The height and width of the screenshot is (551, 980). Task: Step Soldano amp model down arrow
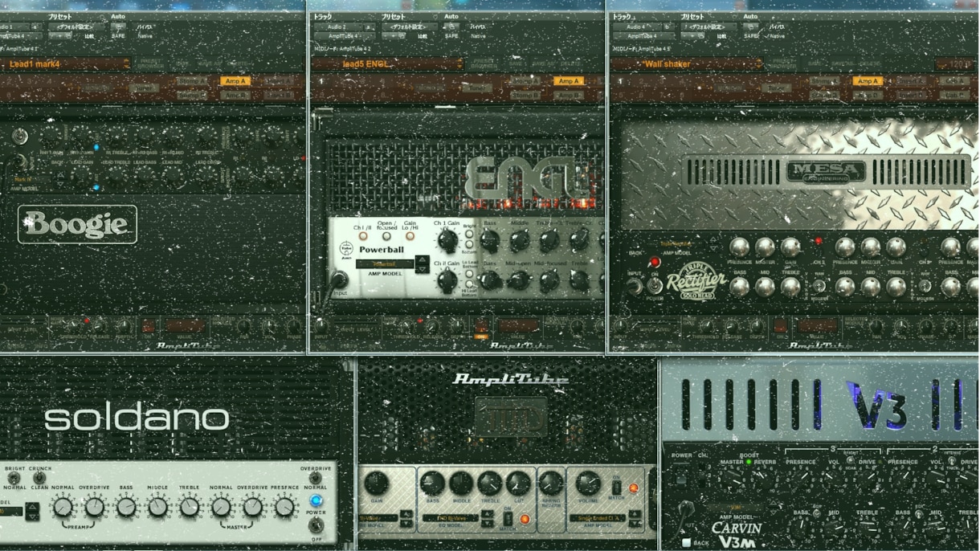(31, 516)
